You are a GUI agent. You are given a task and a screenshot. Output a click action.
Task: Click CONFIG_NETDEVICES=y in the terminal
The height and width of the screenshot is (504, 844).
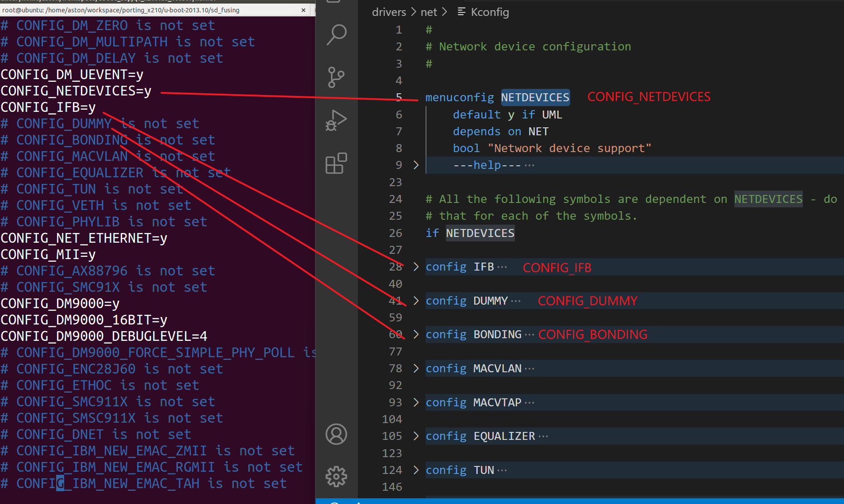pos(76,91)
